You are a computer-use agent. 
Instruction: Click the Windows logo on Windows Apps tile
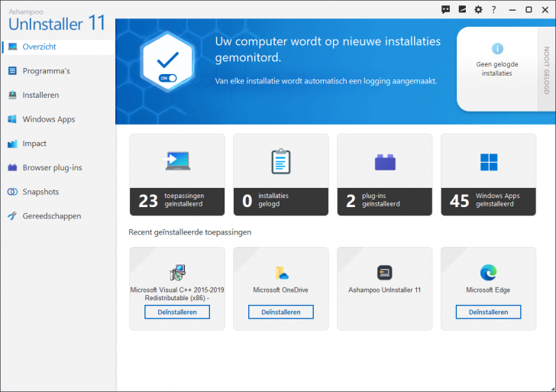pos(489,162)
